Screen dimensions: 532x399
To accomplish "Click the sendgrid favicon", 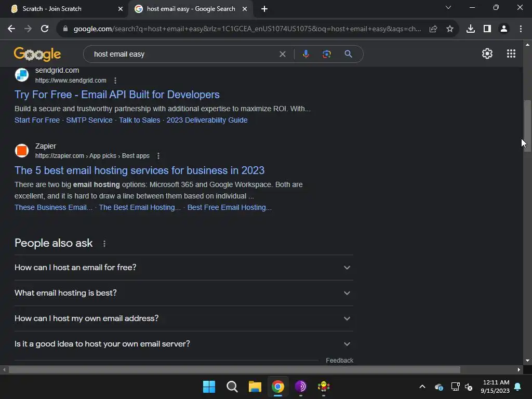I will point(22,75).
